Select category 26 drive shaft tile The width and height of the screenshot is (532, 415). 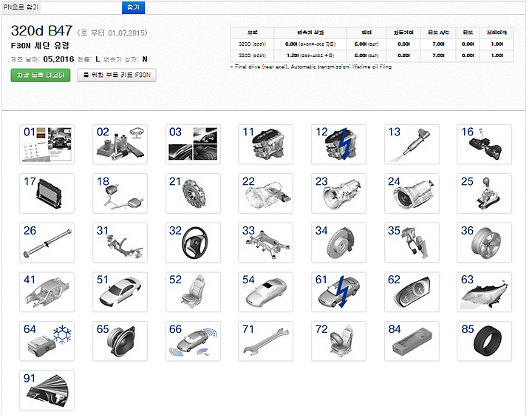click(47, 243)
